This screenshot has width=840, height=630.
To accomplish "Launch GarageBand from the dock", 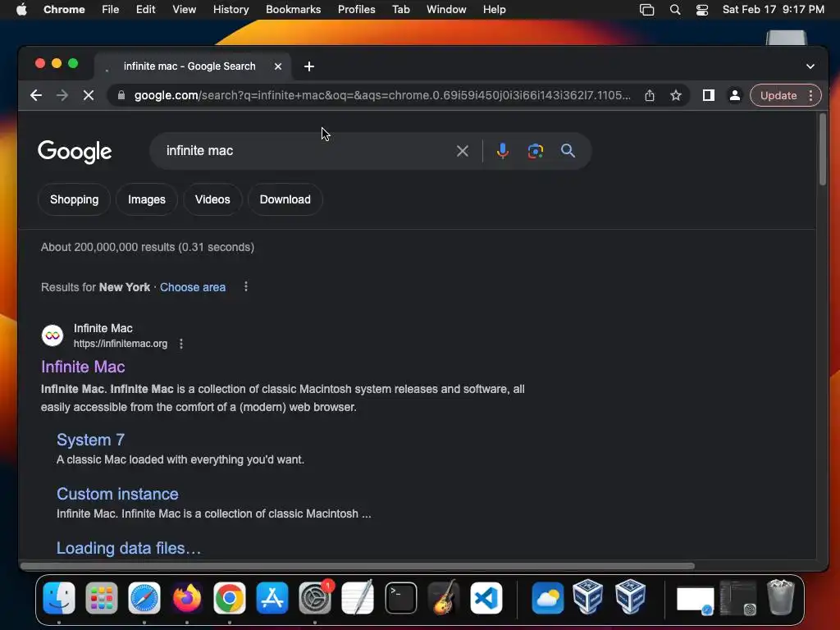I will 444,597.
